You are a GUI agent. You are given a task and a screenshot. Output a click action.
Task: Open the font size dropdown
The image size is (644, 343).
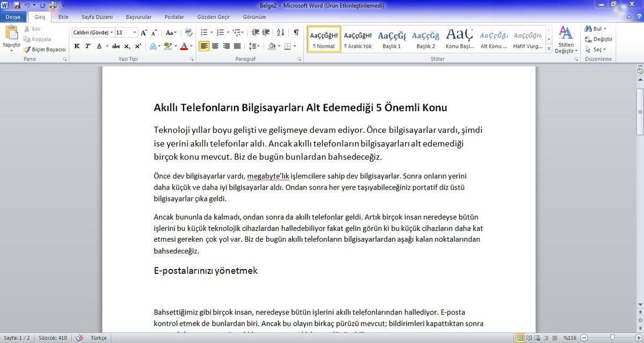[x=134, y=32]
